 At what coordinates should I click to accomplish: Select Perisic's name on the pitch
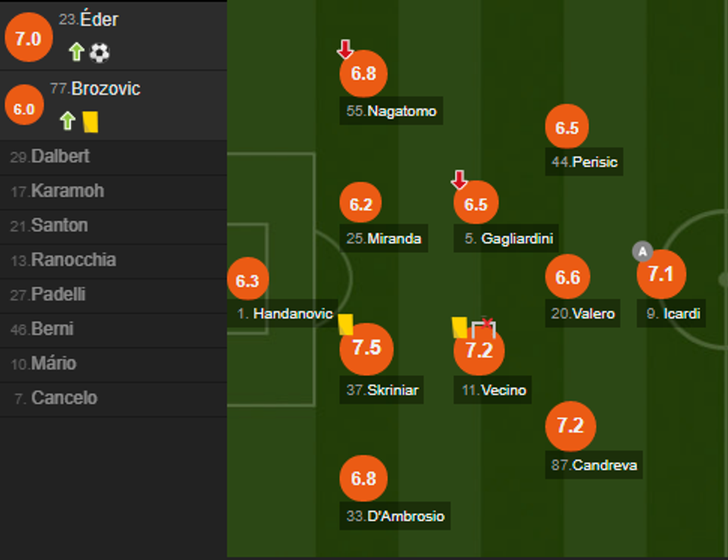585,162
